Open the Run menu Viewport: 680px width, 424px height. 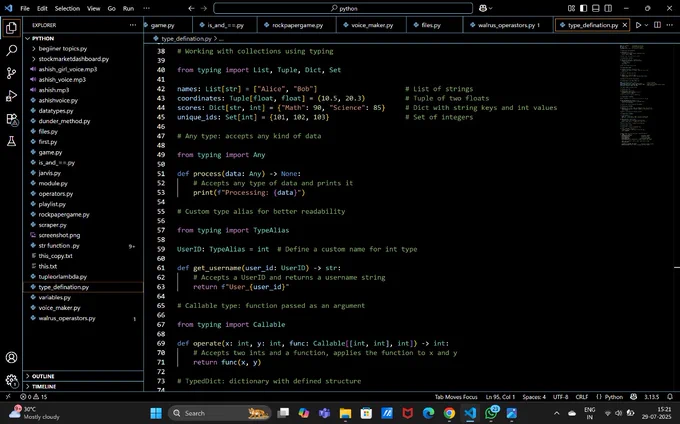pyautogui.click(x=128, y=8)
